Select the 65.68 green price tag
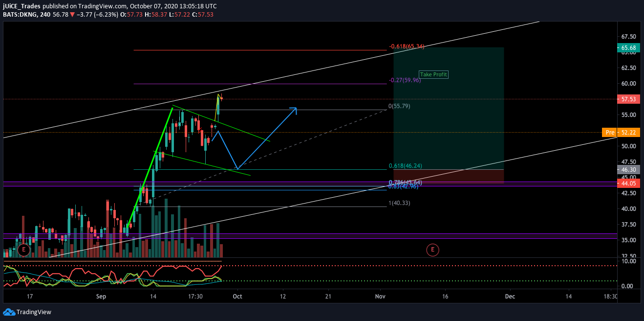The height and width of the screenshot is (321, 644). tap(629, 47)
